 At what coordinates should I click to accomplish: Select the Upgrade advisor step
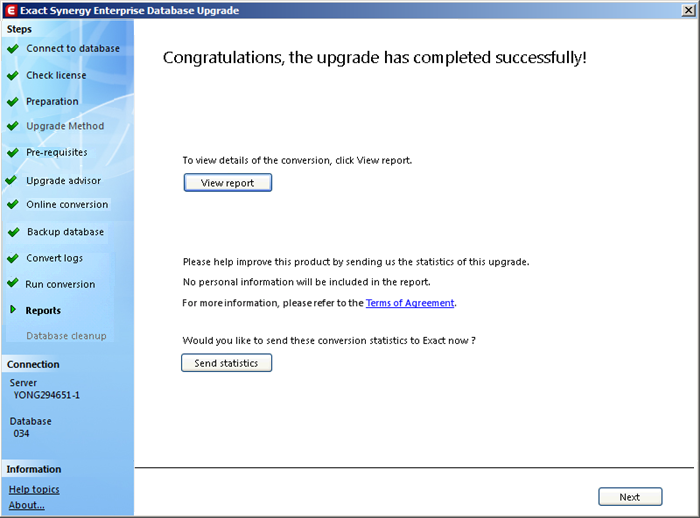(x=63, y=181)
